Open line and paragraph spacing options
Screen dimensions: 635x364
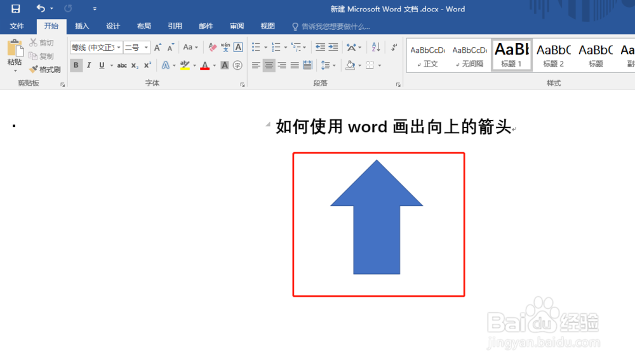[x=326, y=65]
